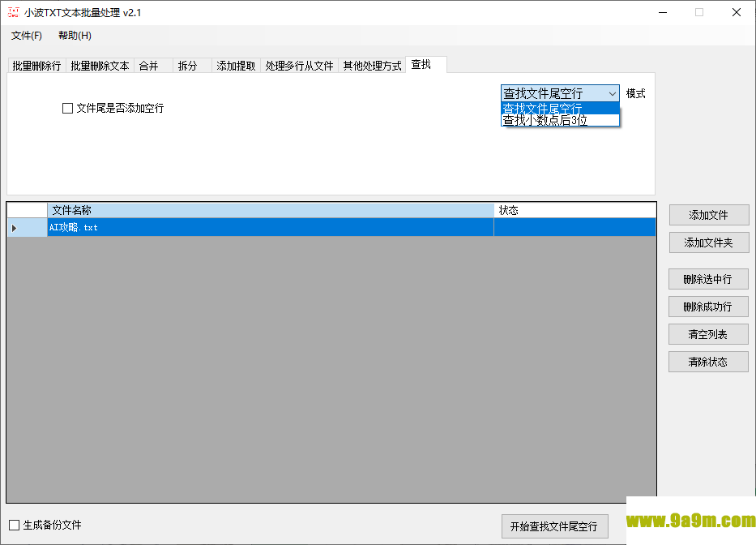Viewport: 756px width, 545px height.
Task: Click the status cell of AI攻略.txt
Action: 574,227
